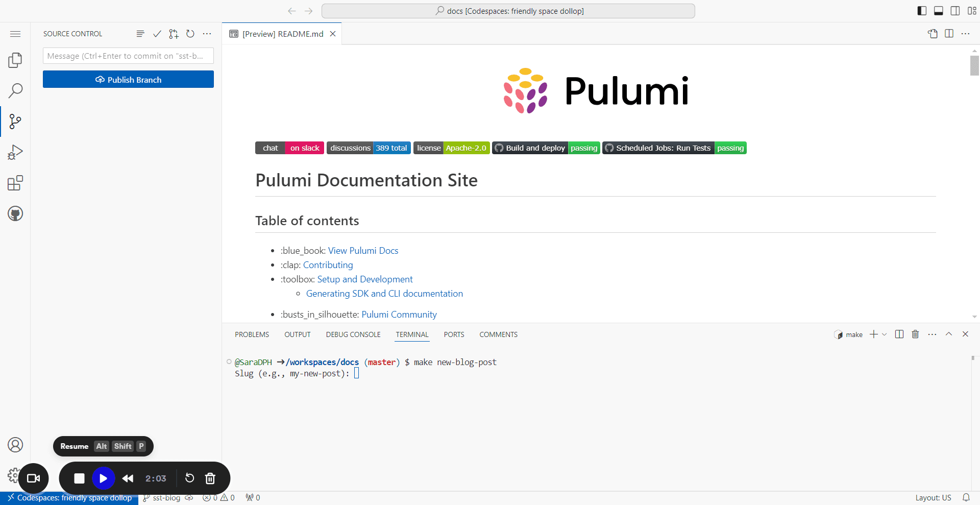Viewport: 980px width, 505px height.
Task: Click the Show Source icon for README preview
Action: click(933, 34)
